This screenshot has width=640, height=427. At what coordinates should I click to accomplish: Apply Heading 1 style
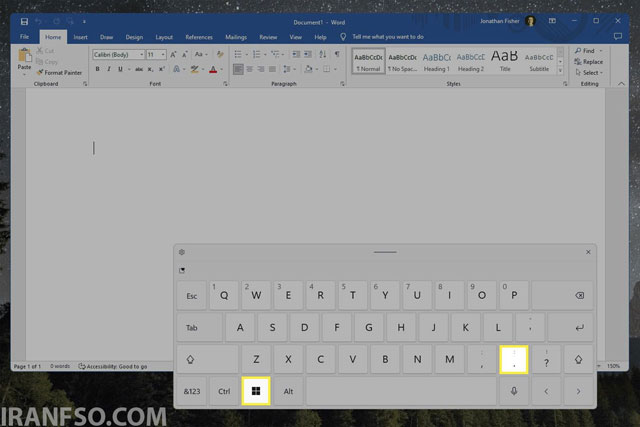click(x=436, y=62)
